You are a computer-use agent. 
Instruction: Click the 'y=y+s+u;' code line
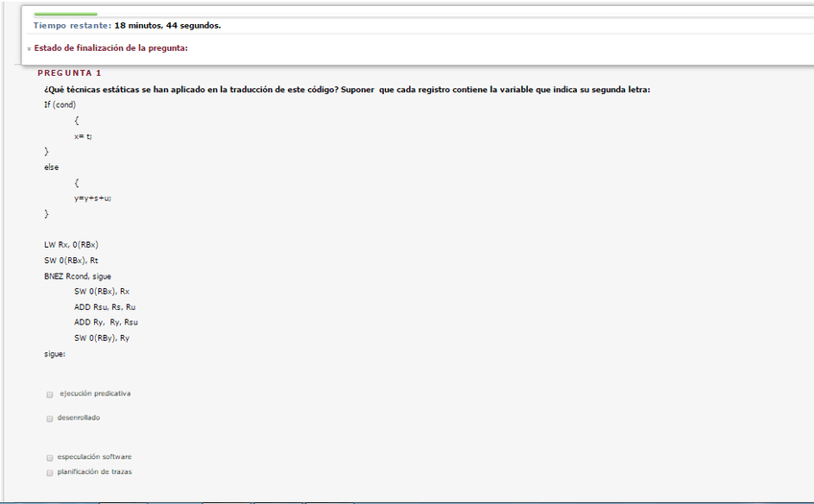pos(92,199)
